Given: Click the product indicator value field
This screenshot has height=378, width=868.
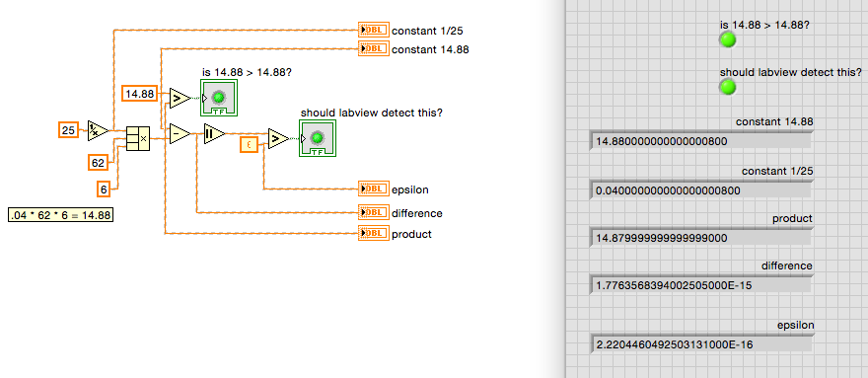Looking at the screenshot, I should click(701, 238).
